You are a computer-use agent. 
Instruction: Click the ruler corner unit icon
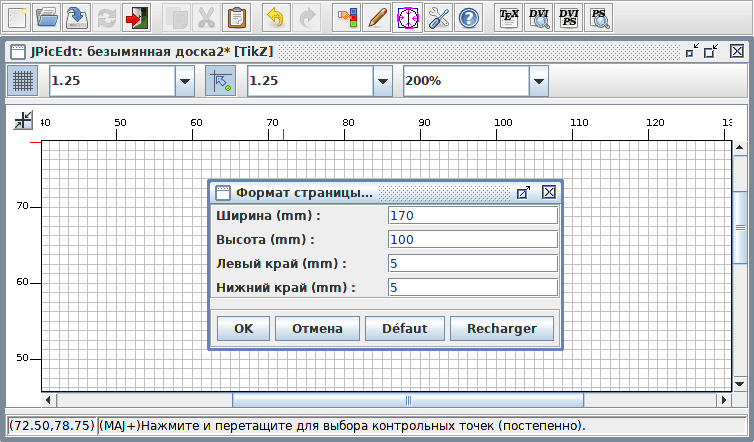(x=23, y=120)
